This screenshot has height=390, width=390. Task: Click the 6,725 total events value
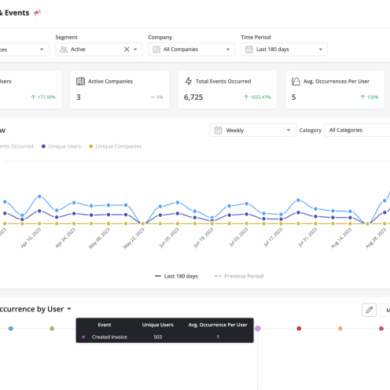[x=193, y=97]
